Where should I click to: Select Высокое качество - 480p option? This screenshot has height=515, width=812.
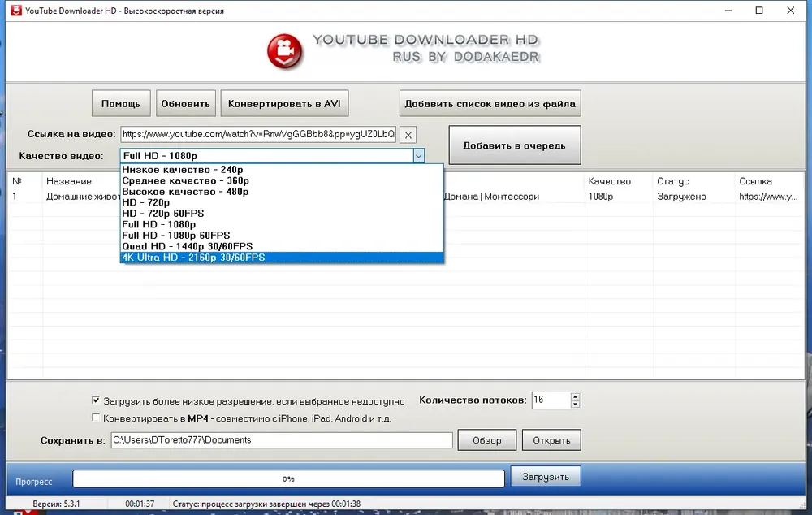click(282, 191)
